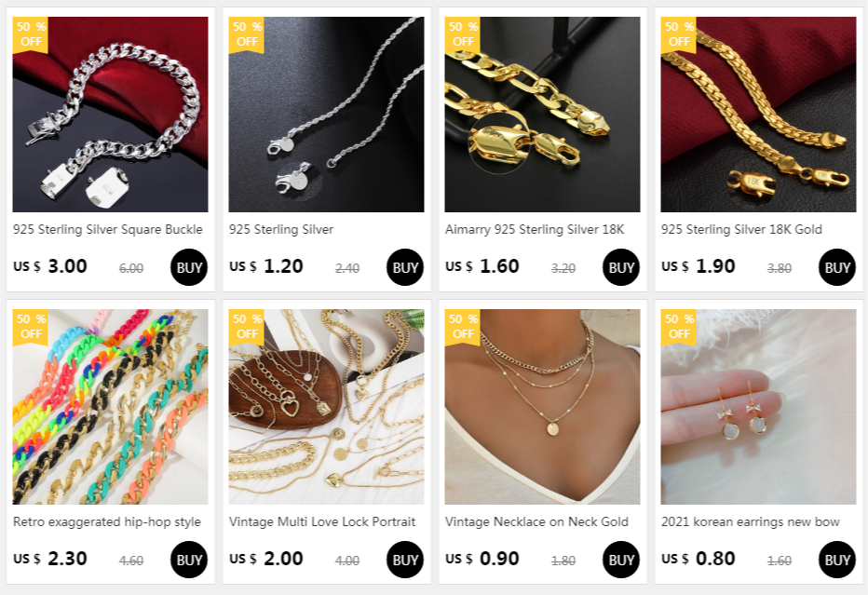
Task: Open the bow earrings on fingers photo
Action: point(758,406)
